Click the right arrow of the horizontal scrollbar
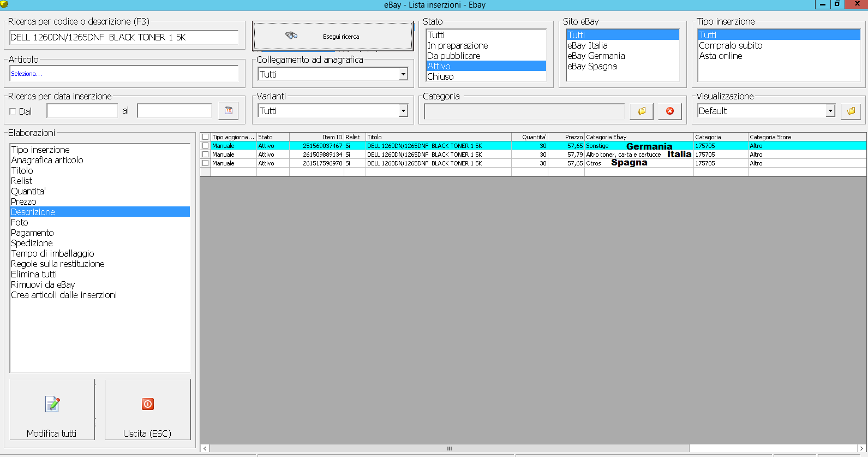 click(861, 448)
